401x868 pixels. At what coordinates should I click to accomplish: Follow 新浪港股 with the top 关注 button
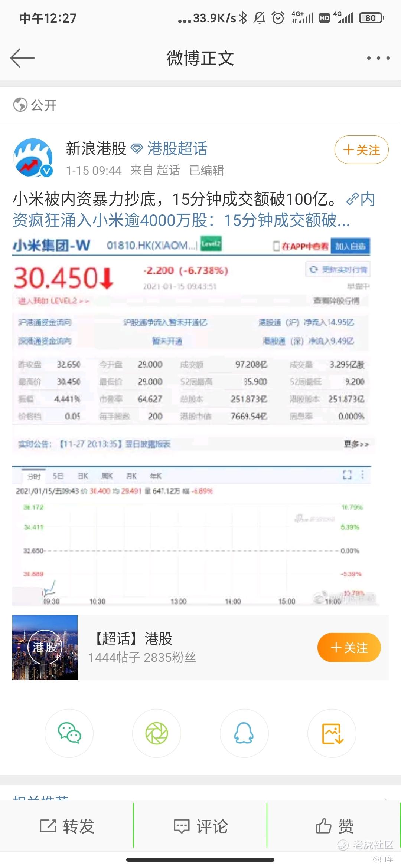[x=361, y=150]
